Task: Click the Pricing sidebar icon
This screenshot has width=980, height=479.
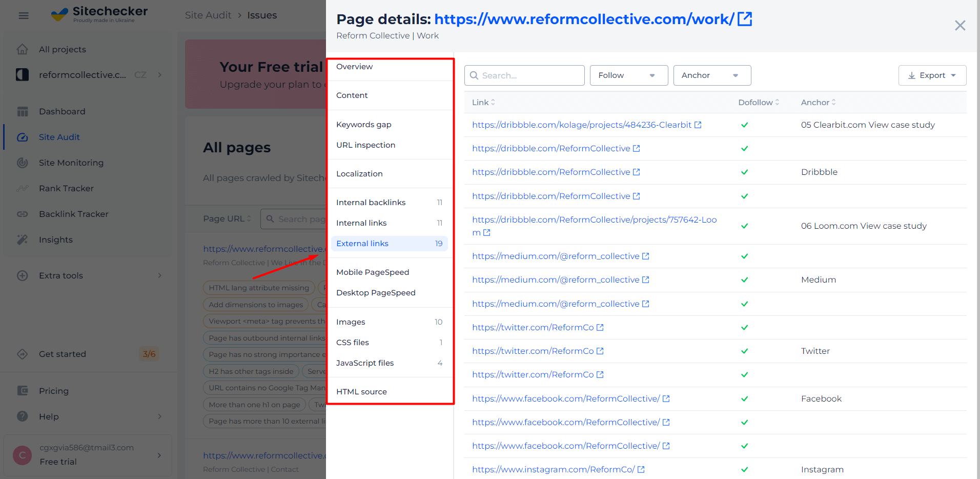Action: 23,391
